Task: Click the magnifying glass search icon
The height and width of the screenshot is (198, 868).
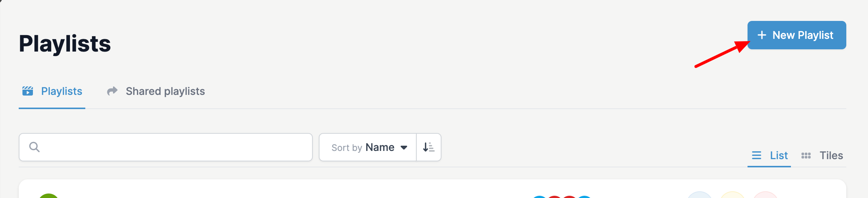Action: click(x=34, y=147)
